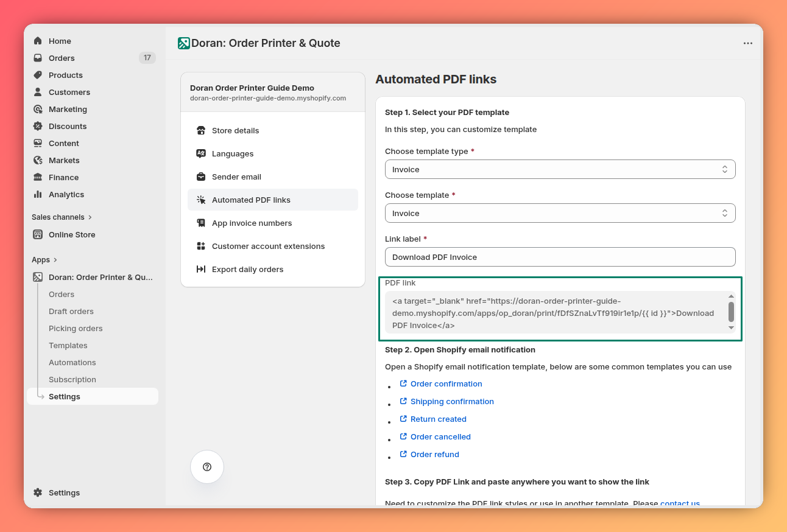
Task: Click the bottom Settings gear icon
Action: (38, 492)
